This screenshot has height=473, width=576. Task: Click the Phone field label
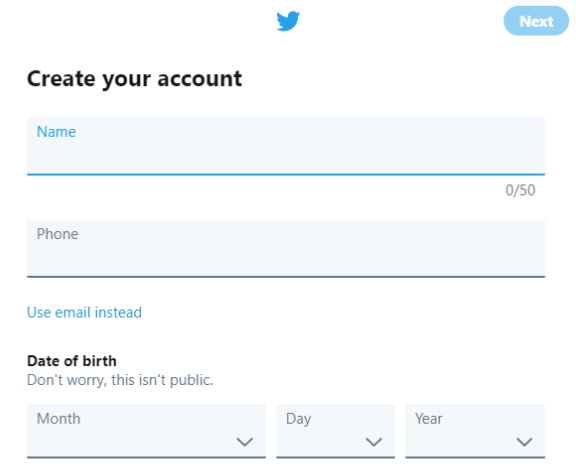pos(57,234)
